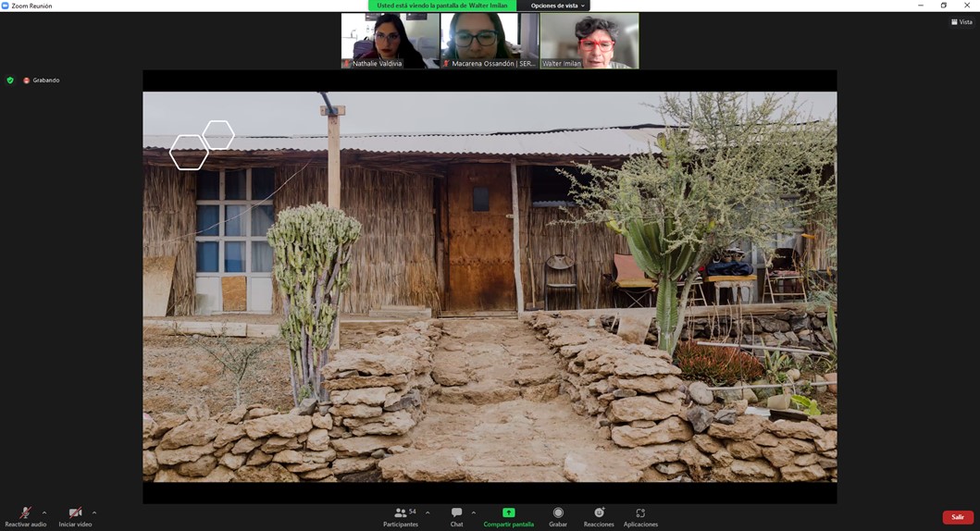Open the Chat panel
This screenshot has width=980, height=531.
456,516
